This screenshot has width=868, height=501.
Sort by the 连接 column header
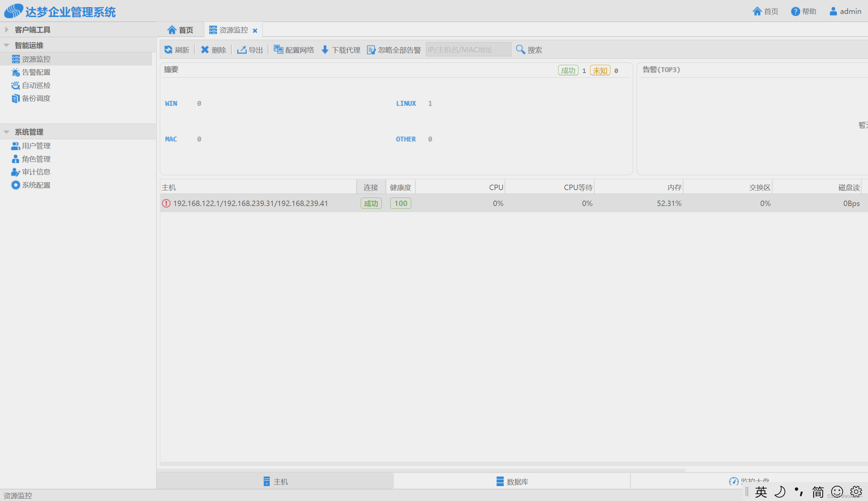click(x=371, y=187)
